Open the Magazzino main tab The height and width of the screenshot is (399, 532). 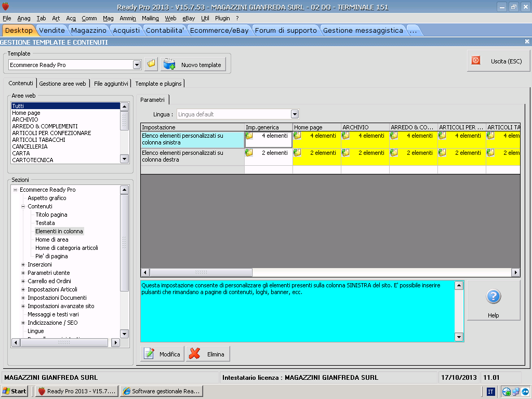89,30
